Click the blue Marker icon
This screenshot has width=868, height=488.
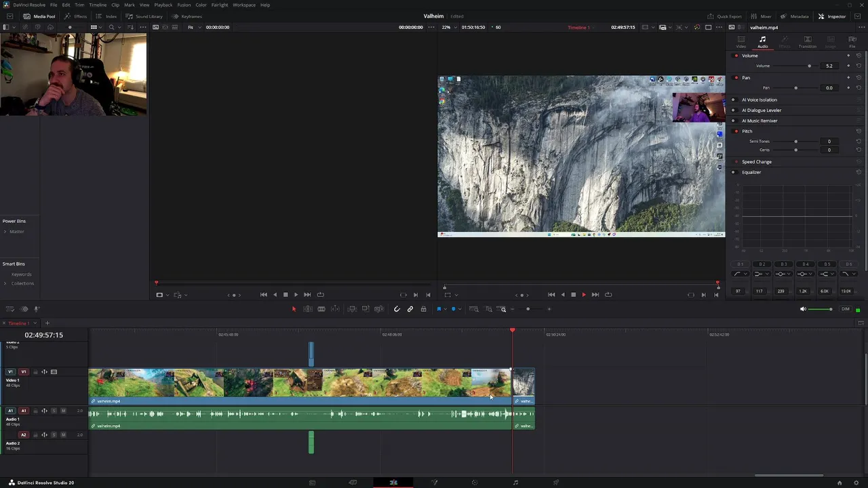pyautogui.click(x=454, y=309)
